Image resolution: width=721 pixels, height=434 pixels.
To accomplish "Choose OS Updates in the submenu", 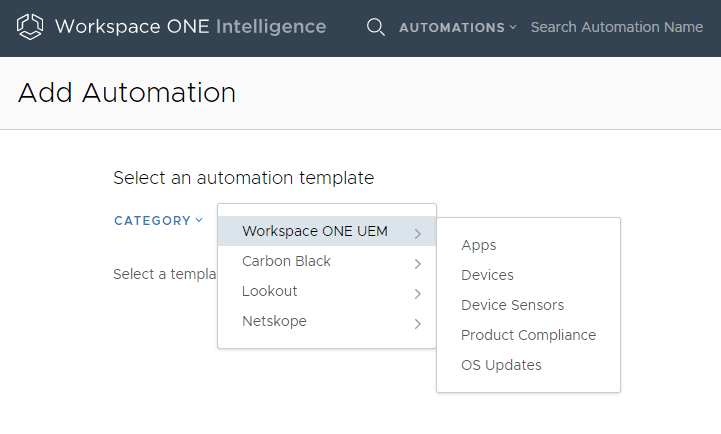I will click(x=501, y=365).
